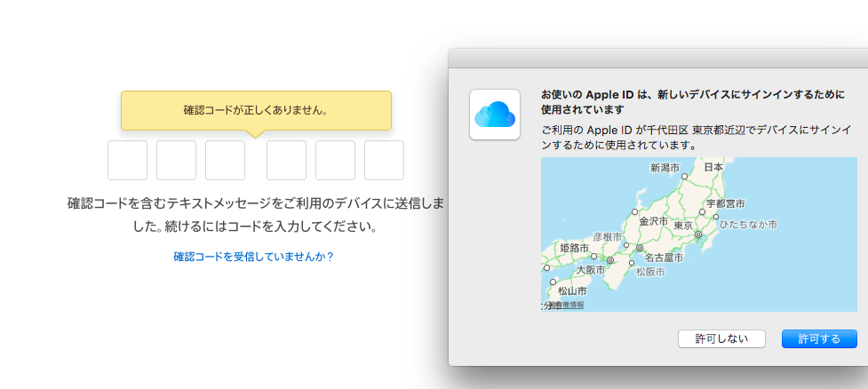Focus the first verification code digit box
868x389 pixels.
pyautogui.click(x=127, y=161)
